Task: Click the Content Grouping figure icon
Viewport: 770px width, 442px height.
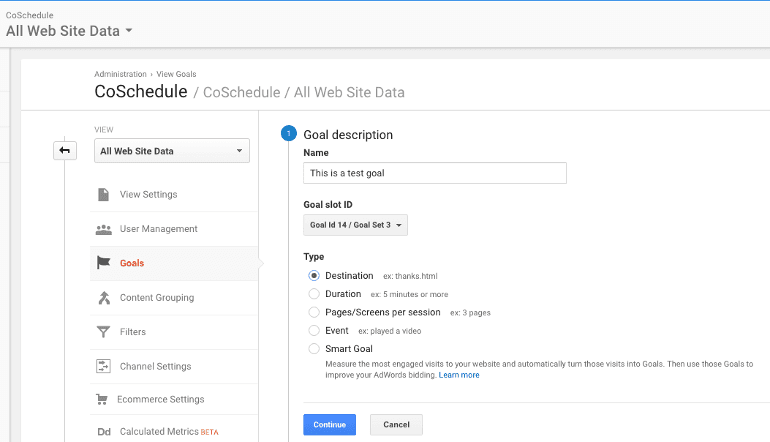Action: click(103, 298)
